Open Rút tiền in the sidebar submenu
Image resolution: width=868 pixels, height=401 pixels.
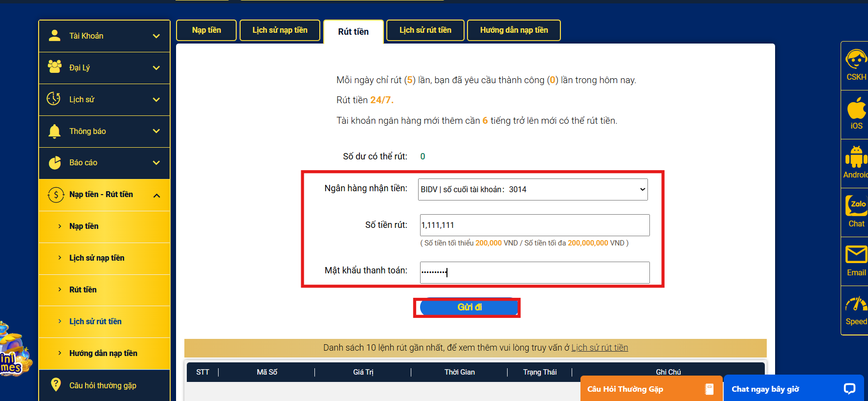pyautogui.click(x=104, y=290)
